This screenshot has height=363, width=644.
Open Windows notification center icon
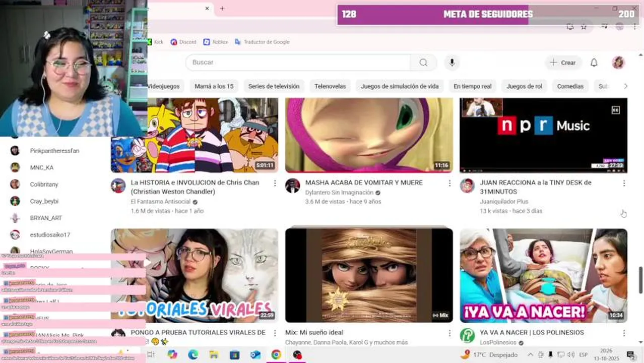[x=630, y=355]
